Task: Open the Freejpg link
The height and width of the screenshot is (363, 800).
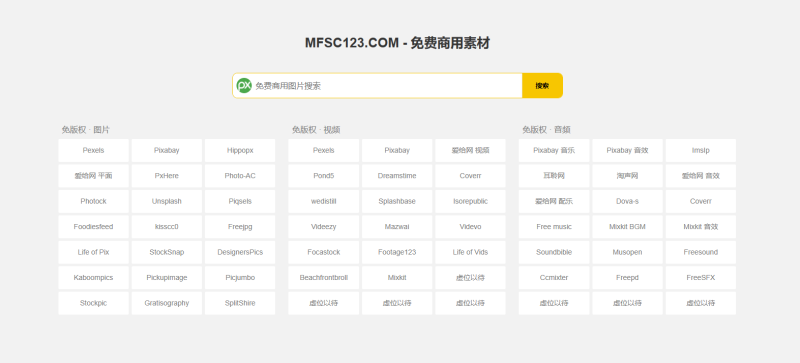Action: [240, 227]
